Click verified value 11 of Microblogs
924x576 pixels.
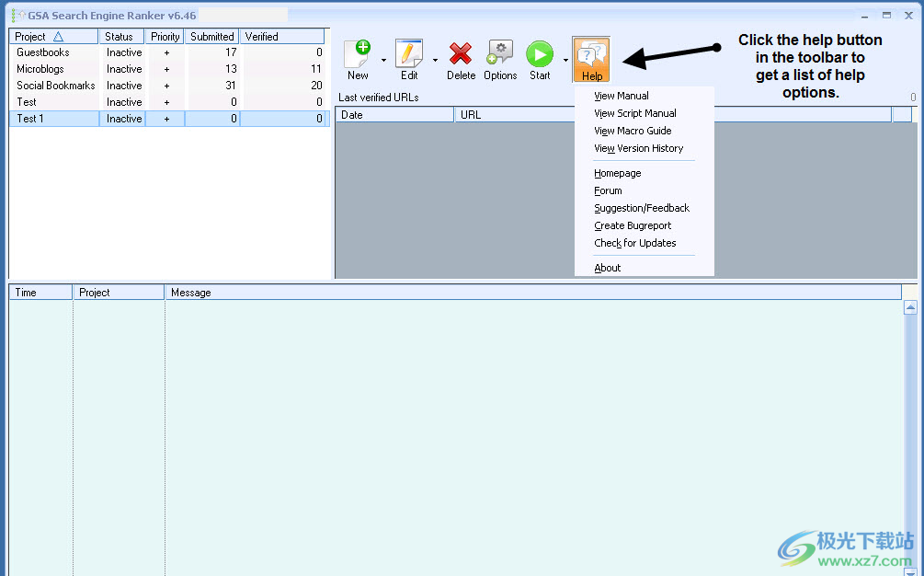click(316, 69)
